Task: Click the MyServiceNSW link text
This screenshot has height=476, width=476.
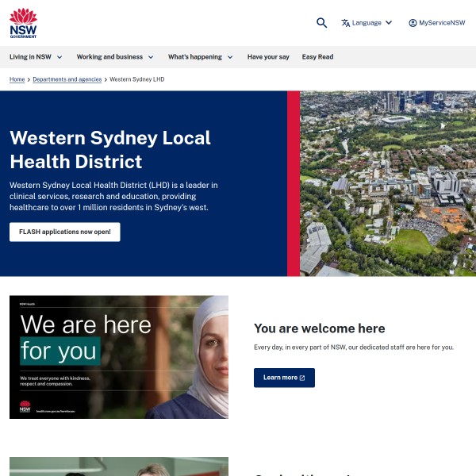Action: pyautogui.click(x=442, y=23)
